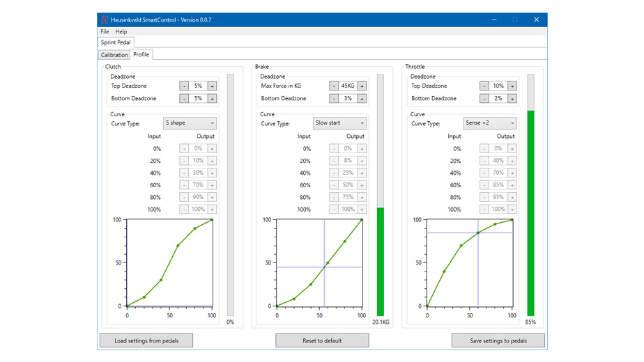
Task: Increase Throttle Bottom Deadzone value
Action: [x=512, y=99]
